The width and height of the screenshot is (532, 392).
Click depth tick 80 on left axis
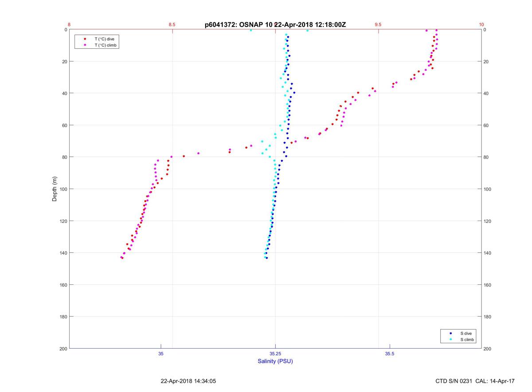(64, 157)
